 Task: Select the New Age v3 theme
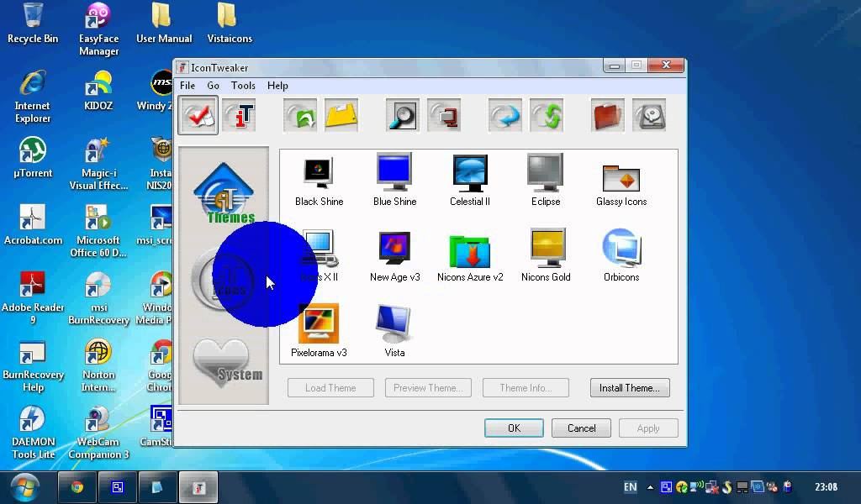pyautogui.click(x=394, y=256)
